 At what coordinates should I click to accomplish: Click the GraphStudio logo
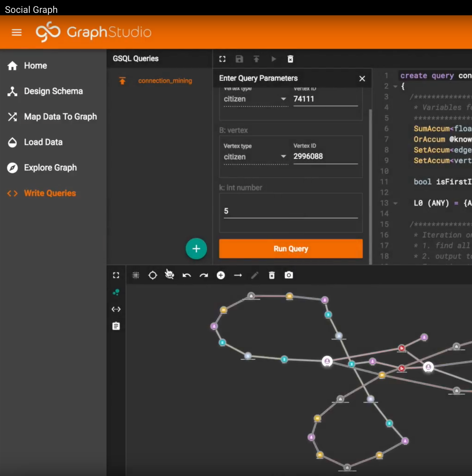coord(93,32)
